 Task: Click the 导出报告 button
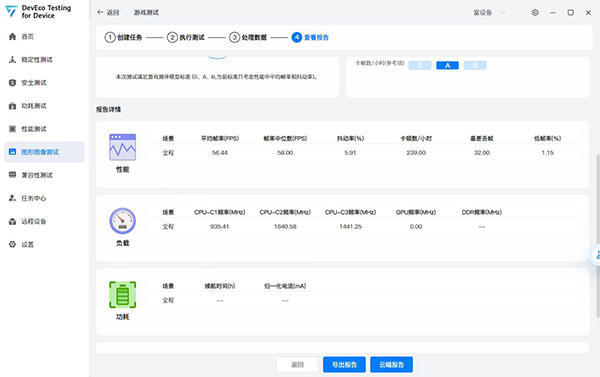coord(344,364)
